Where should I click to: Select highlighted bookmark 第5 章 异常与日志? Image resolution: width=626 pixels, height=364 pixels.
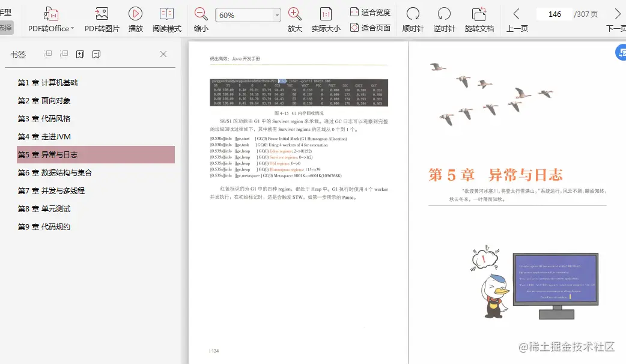[x=96, y=154]
